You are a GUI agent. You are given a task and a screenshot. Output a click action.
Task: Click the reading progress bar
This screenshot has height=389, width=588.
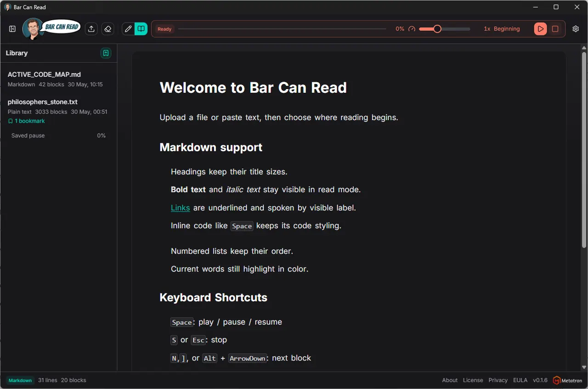coord(282,29)
